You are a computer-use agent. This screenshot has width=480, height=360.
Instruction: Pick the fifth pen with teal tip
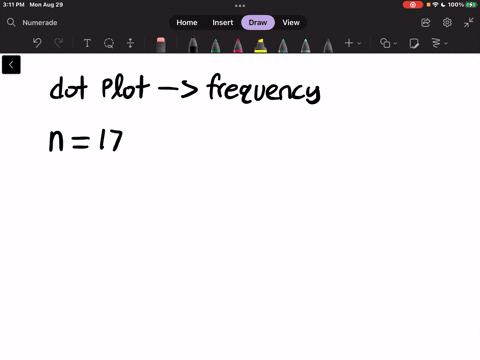pos(283,45)
